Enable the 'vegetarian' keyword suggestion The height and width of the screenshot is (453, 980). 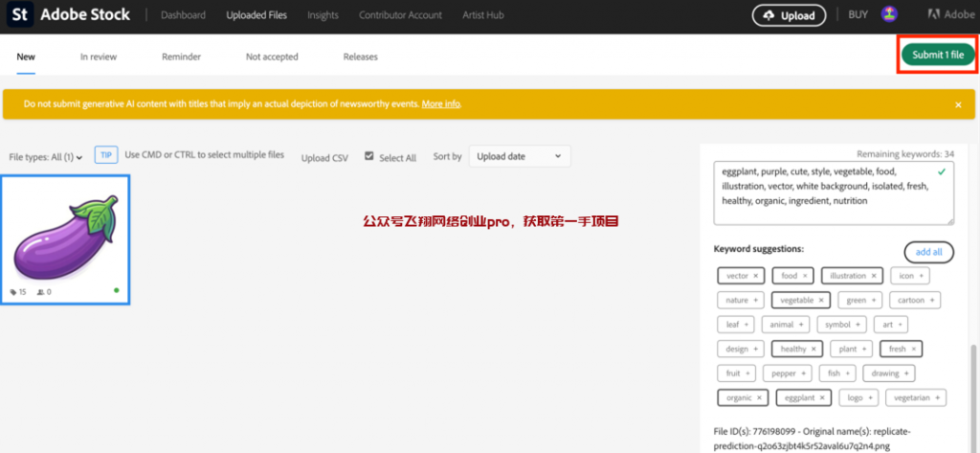click(x=919, y=396)
